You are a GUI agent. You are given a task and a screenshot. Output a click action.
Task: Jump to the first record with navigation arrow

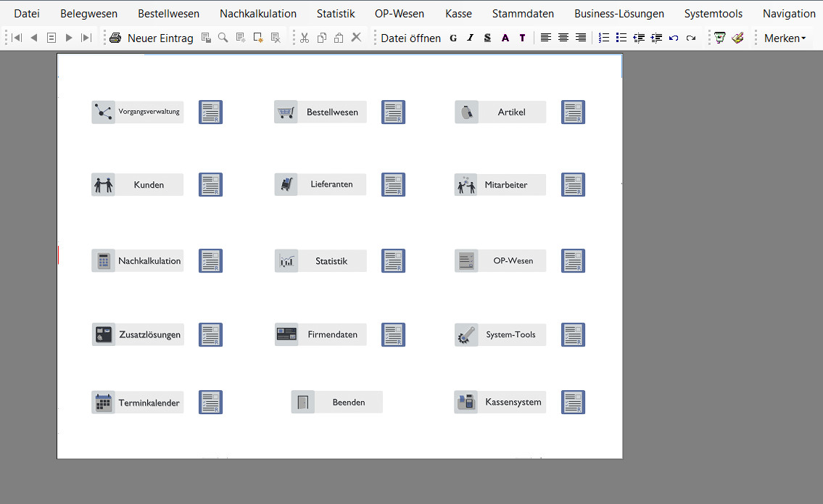[x=17, y=38]
